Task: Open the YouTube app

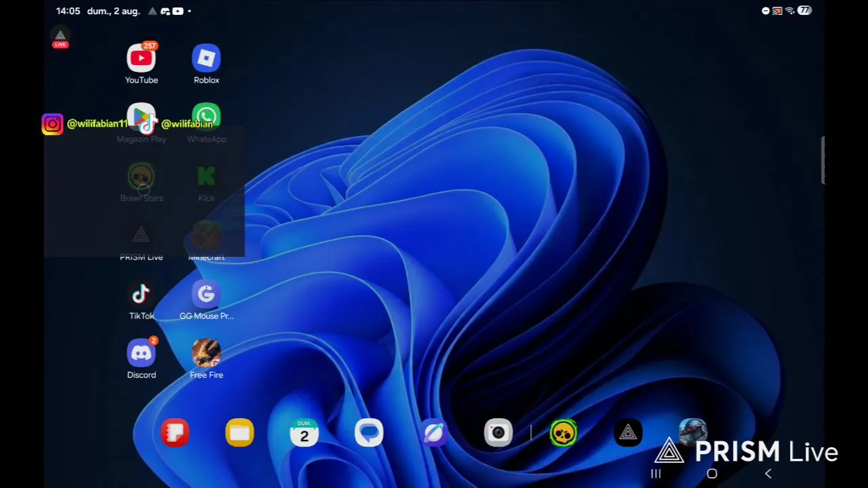Action: click(x=141, y=59)
